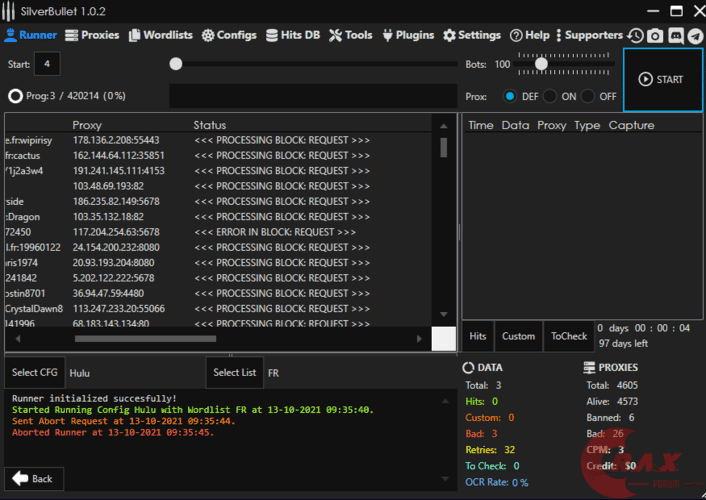Switch to the Wordlists tab

point(160,35)
